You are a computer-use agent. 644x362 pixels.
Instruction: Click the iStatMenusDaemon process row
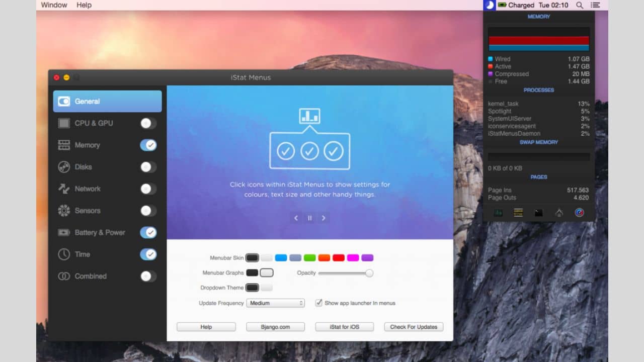point(539,134)
